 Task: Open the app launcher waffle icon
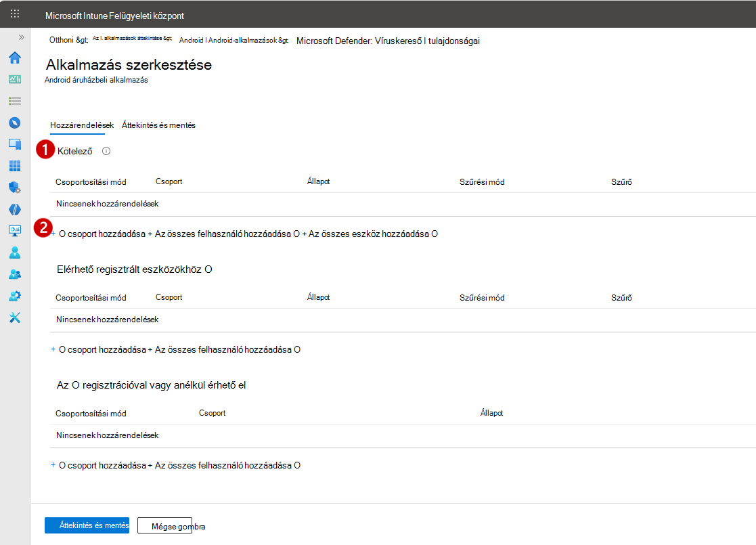(x=15, y=14)
